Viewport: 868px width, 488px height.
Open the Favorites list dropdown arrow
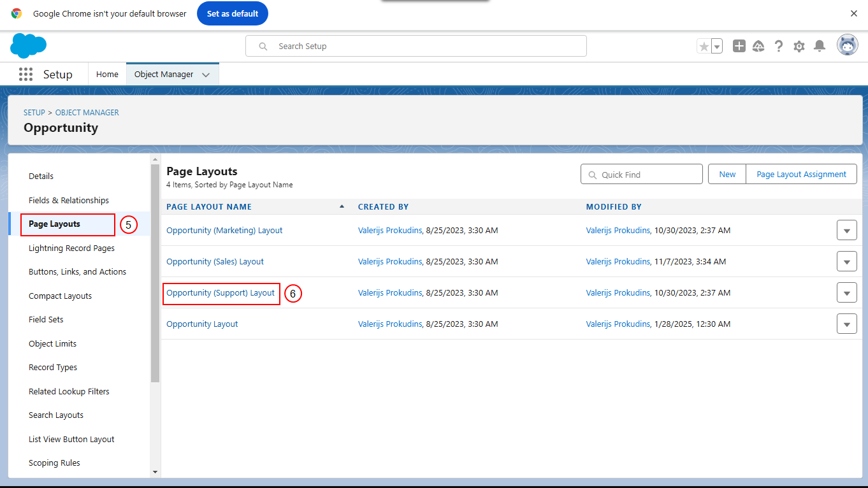pyautogui.click(x=717, y=46)
